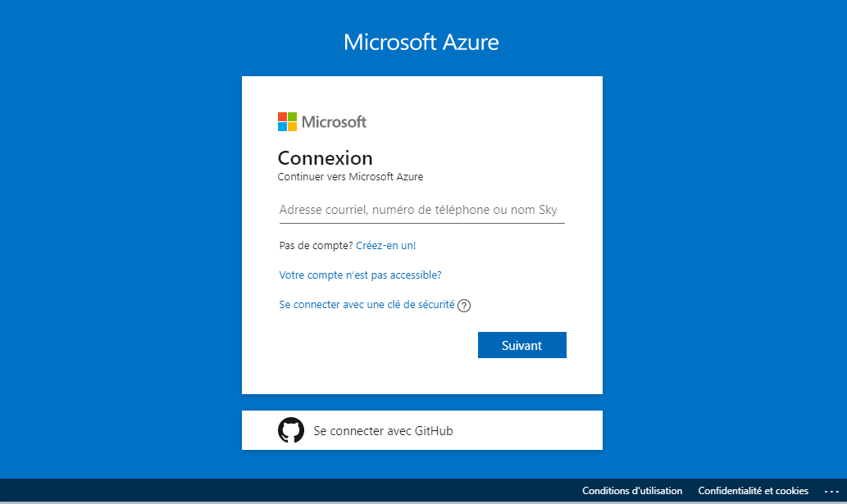Open Conditions d'utilisation in the footer
Viewport: 847px width, 504px height.
click(631, 491)
